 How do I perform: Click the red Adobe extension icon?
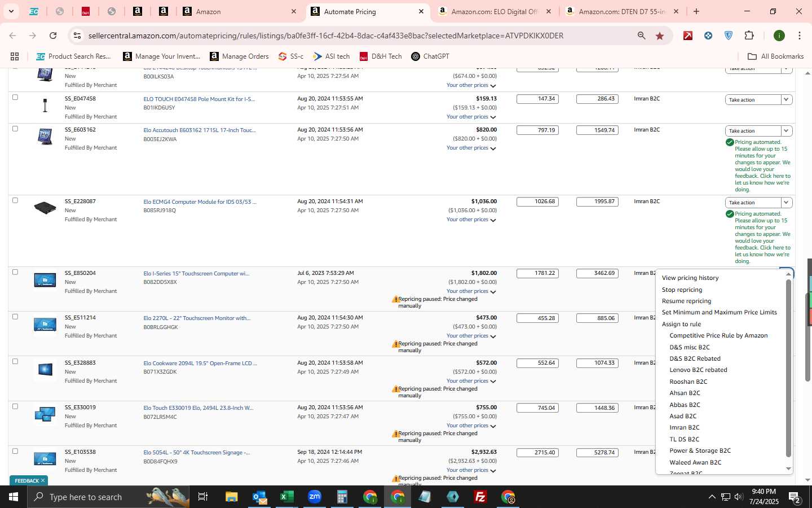pyautogui.click(x=688, y=36)
